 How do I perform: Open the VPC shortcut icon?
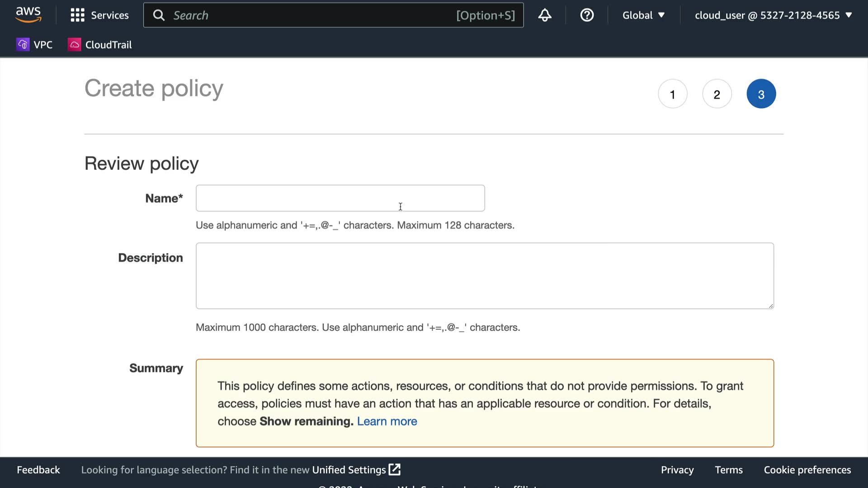pyautogui.click(x=23, y=44)
